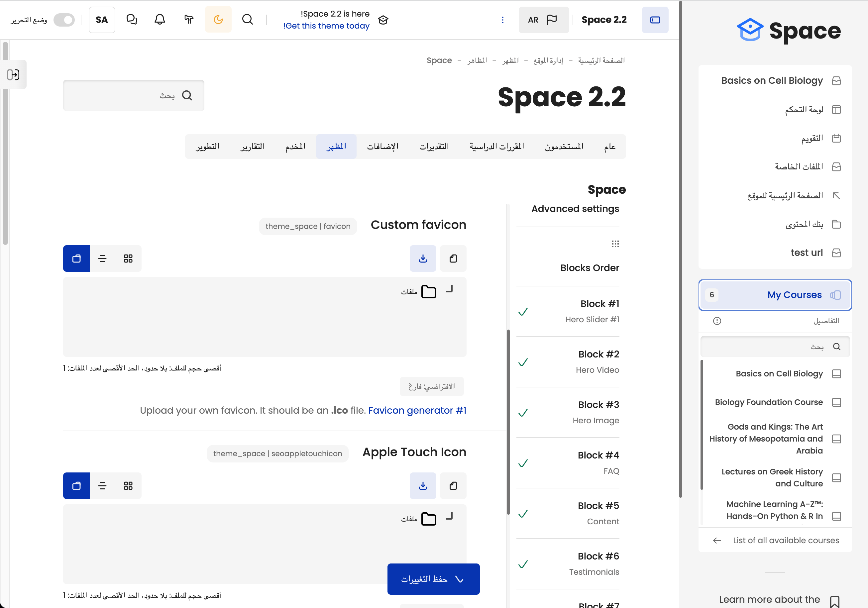Switch to the التطوير tab
The image size is (868, 608).
pos(207,146)
